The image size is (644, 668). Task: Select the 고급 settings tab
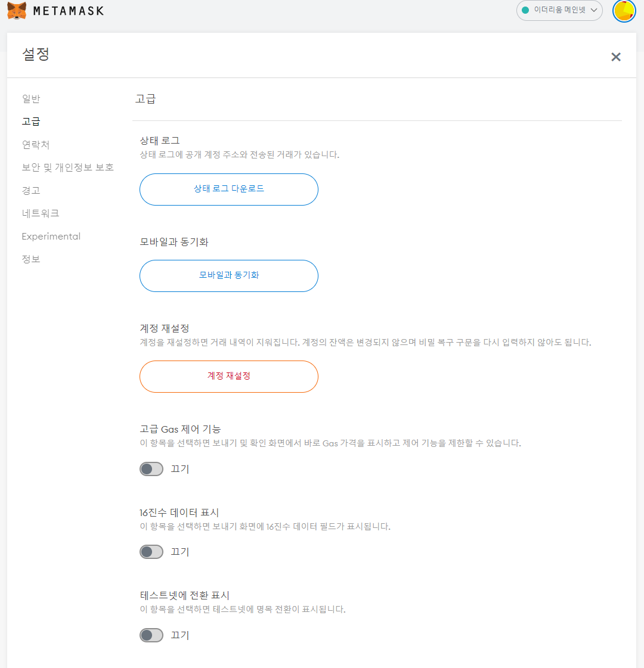(31, 122)
